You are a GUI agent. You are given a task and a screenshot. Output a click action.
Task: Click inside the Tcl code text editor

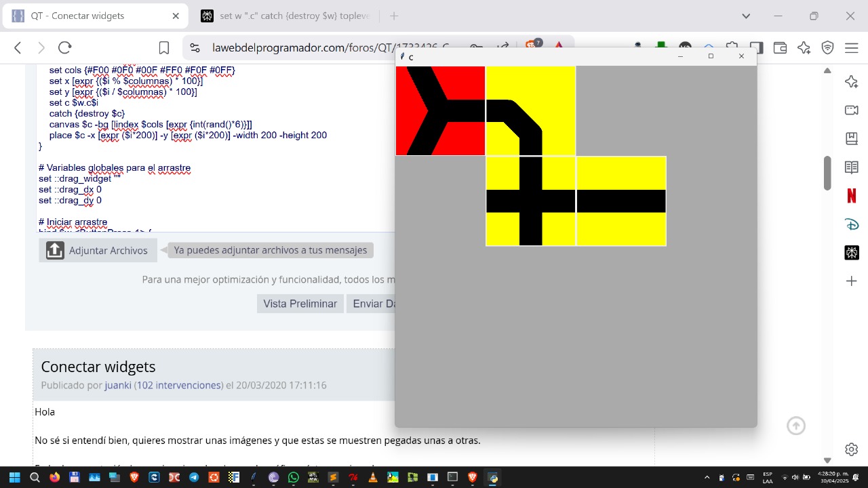tap(216, 149)
